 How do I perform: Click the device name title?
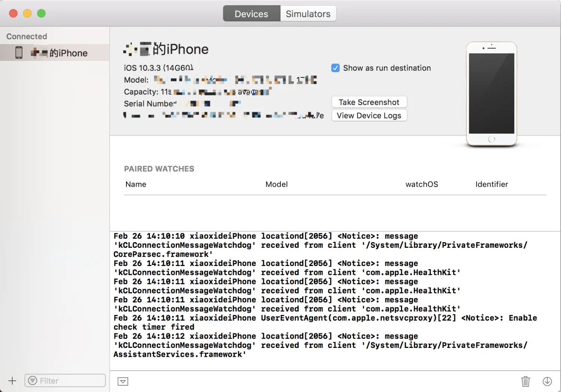(x=166, y=49)
